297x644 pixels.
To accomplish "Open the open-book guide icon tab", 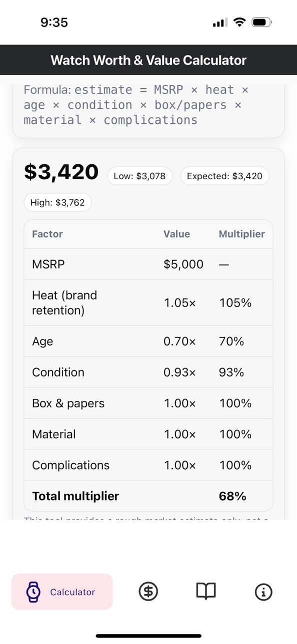I will point(206,592).
